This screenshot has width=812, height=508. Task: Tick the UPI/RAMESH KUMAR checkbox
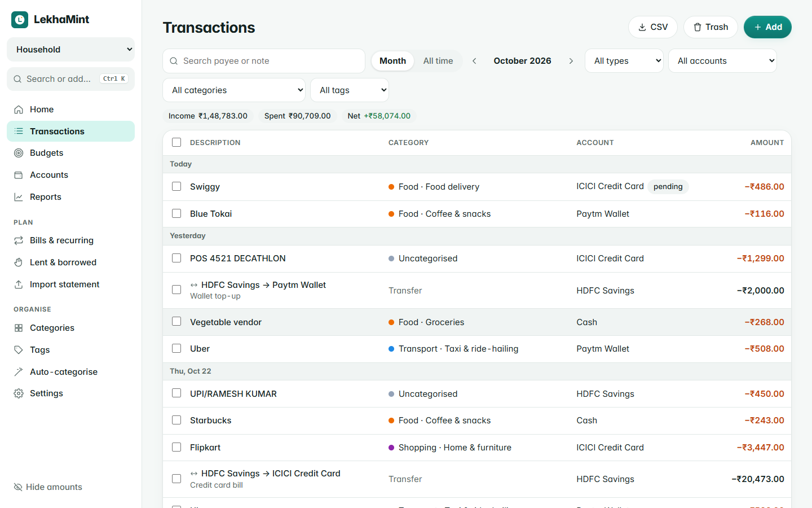point(176,393)
